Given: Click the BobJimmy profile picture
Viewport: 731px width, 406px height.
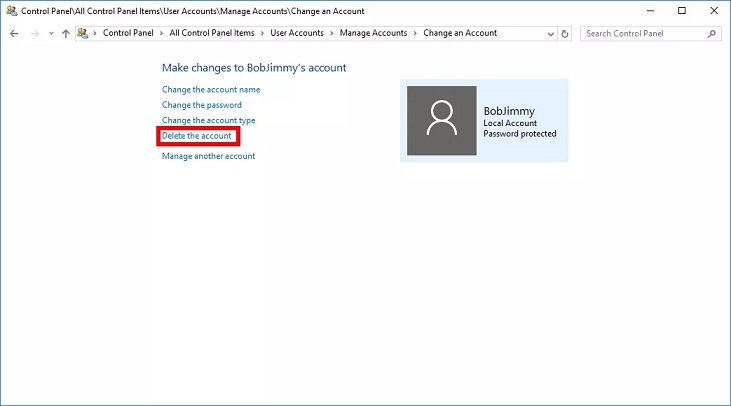Looking at the screenshot, I should pos(441,120).
